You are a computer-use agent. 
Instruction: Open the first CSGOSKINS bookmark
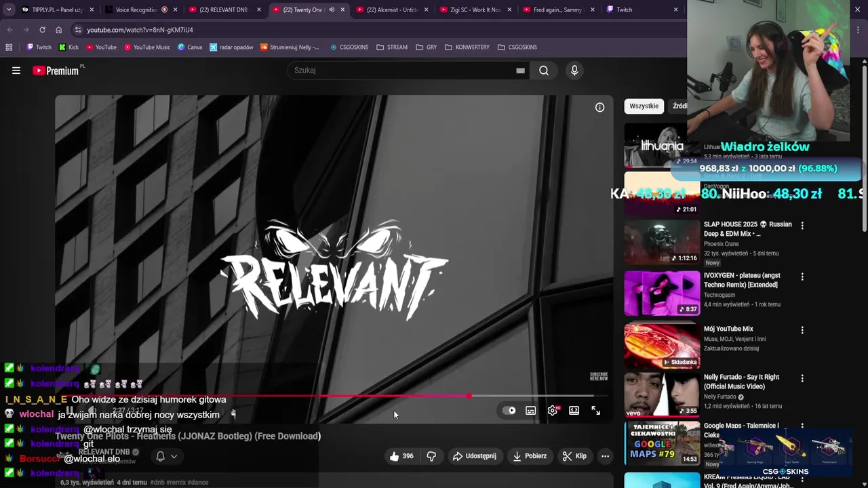pyautogui.click(x=349, y=47)
